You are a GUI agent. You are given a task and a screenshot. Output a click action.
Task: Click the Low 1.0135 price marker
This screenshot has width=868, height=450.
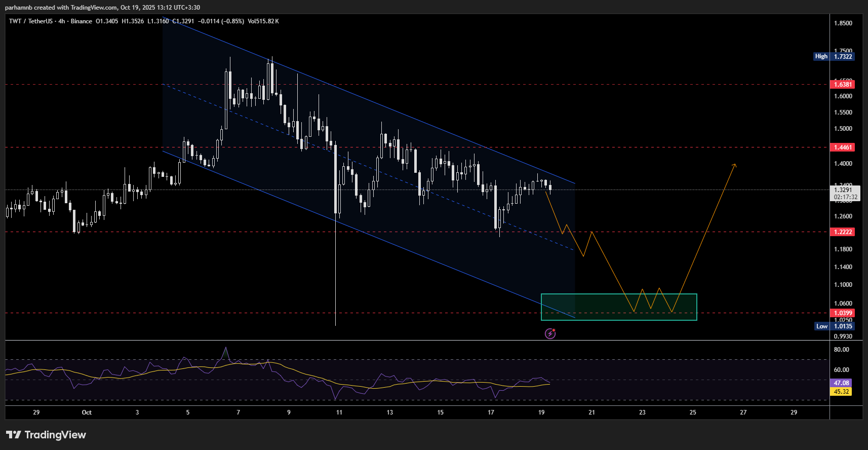pyautogui.click(x=834, y=326)
